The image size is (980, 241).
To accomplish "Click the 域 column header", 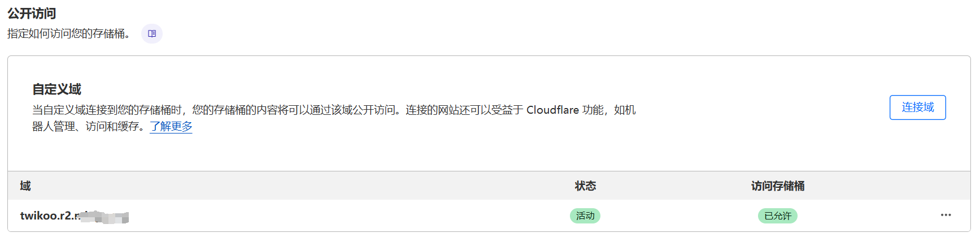I will (x=25, y=186).
